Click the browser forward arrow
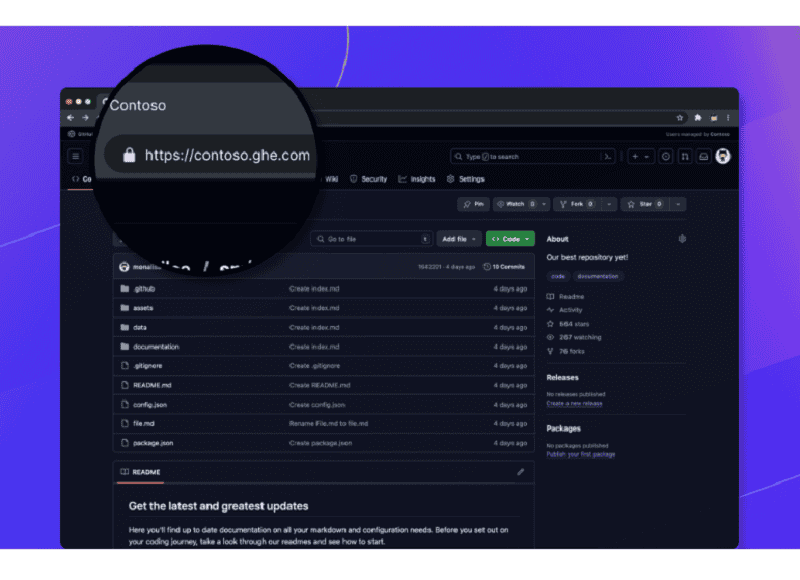The height and width of the screenshot is (580, 800). 85,118
